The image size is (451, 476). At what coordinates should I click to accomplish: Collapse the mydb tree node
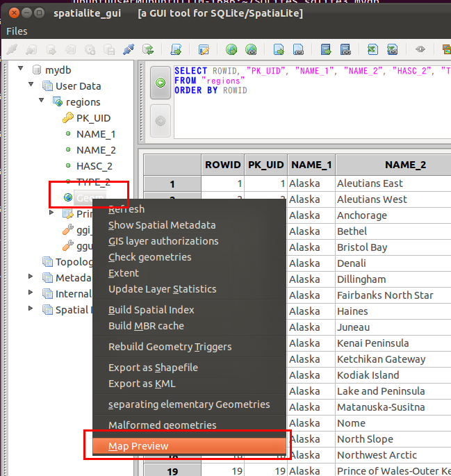[x=20, y=68]
